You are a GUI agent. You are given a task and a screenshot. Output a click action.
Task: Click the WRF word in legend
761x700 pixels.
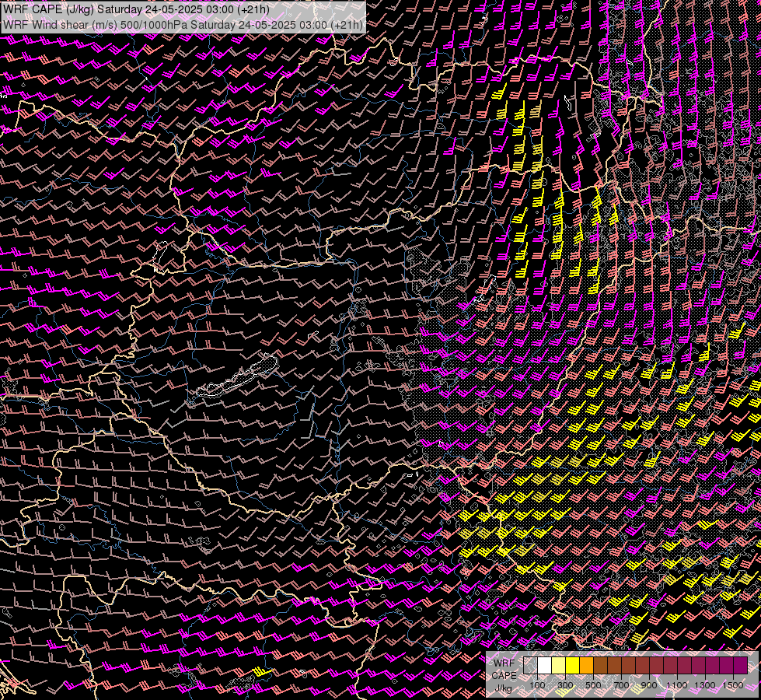click(504, 663)
